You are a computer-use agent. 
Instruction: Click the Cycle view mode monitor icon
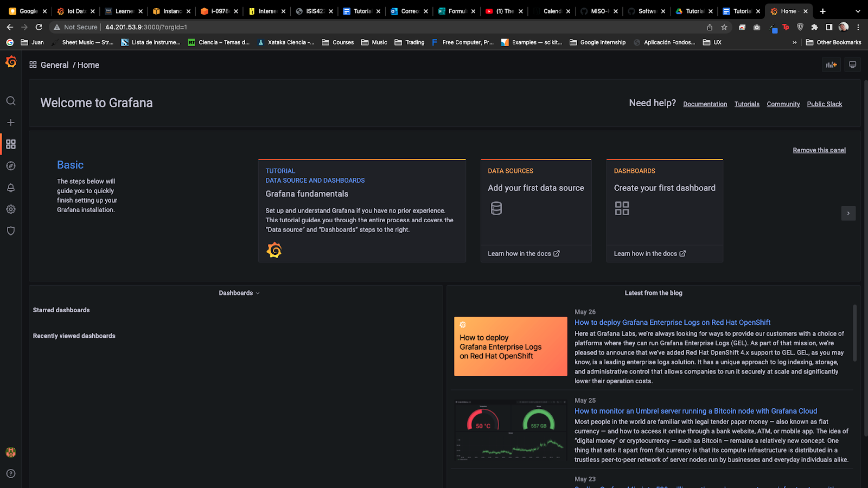852,65
